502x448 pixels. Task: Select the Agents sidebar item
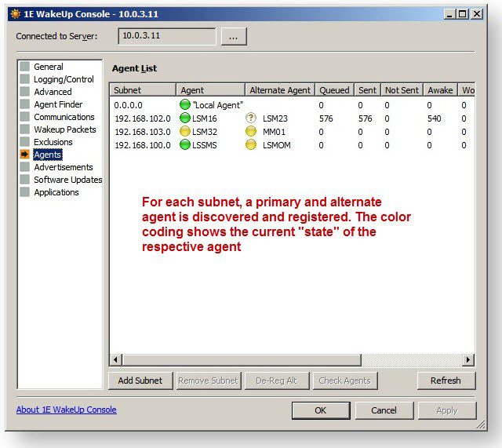48,155
